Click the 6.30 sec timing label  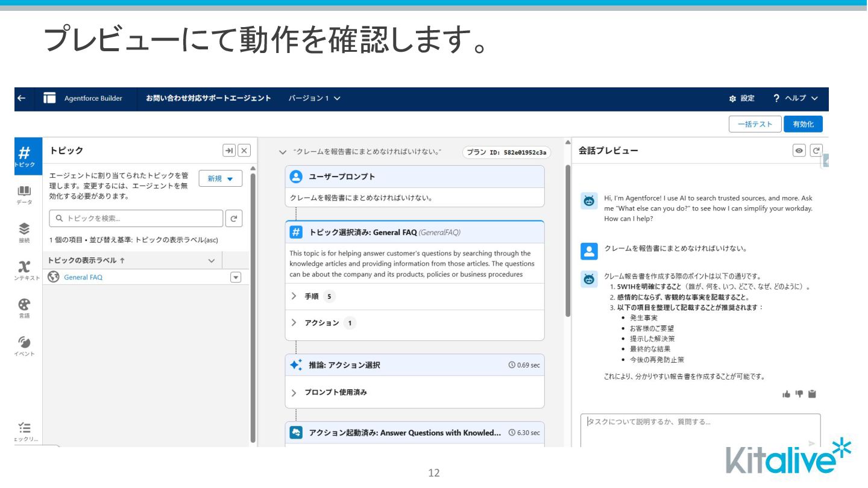524,433
